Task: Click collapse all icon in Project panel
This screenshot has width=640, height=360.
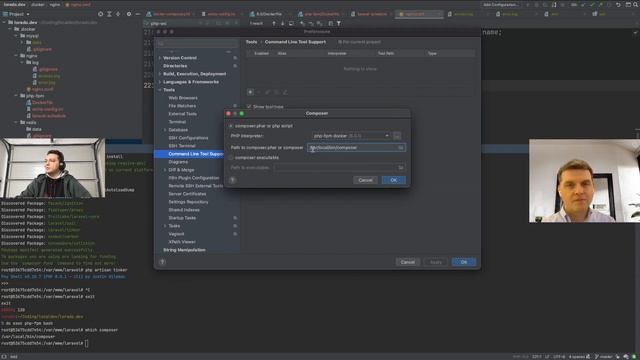Action: pos(118,14)
